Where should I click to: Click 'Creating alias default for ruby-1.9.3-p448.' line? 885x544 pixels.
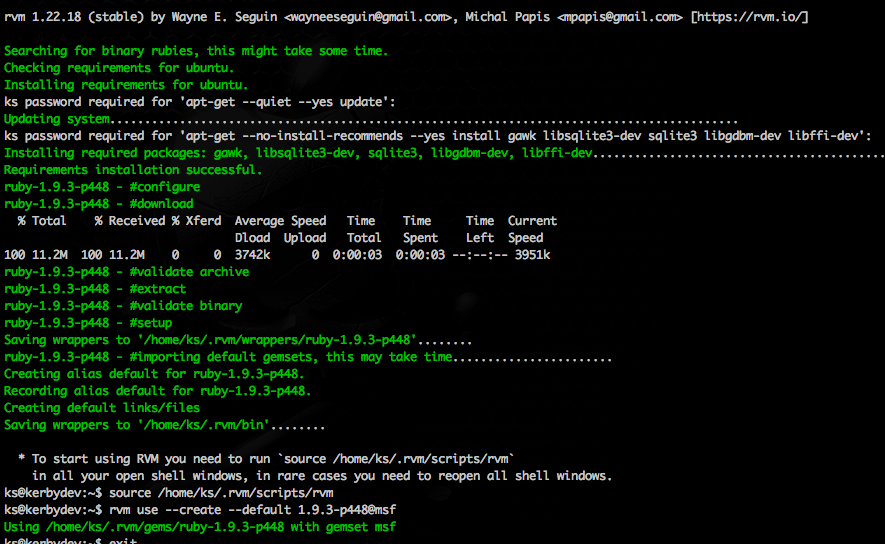point(154,374)
